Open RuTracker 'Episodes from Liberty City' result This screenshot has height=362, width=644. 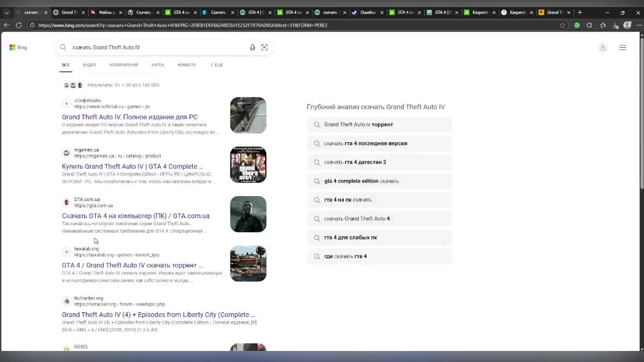point(158,315)
